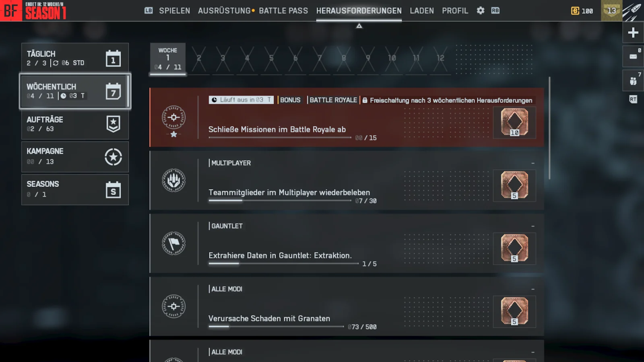Click the reward thumbnail on the Gauntlet challenge

click(514, 249)
